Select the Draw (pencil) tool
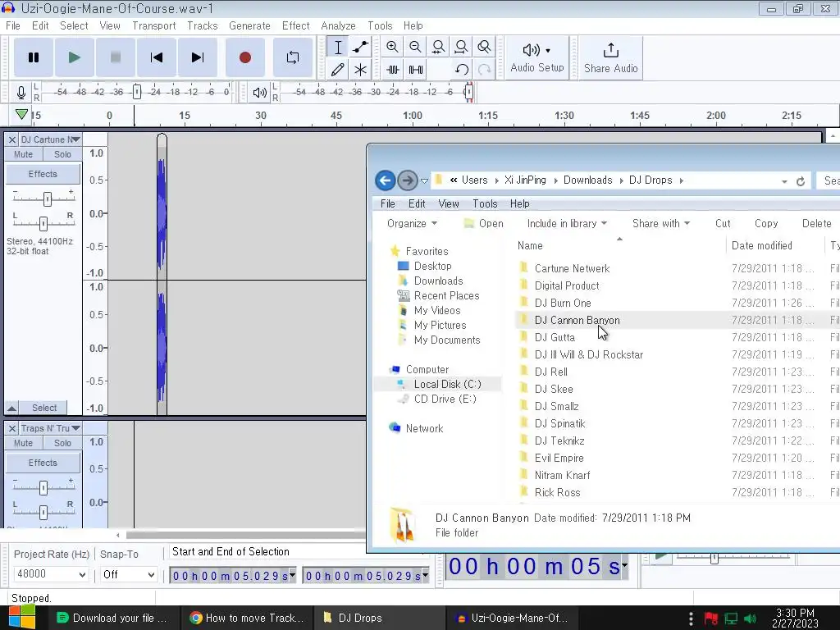The image size is (840, 630). click(338, 70)
